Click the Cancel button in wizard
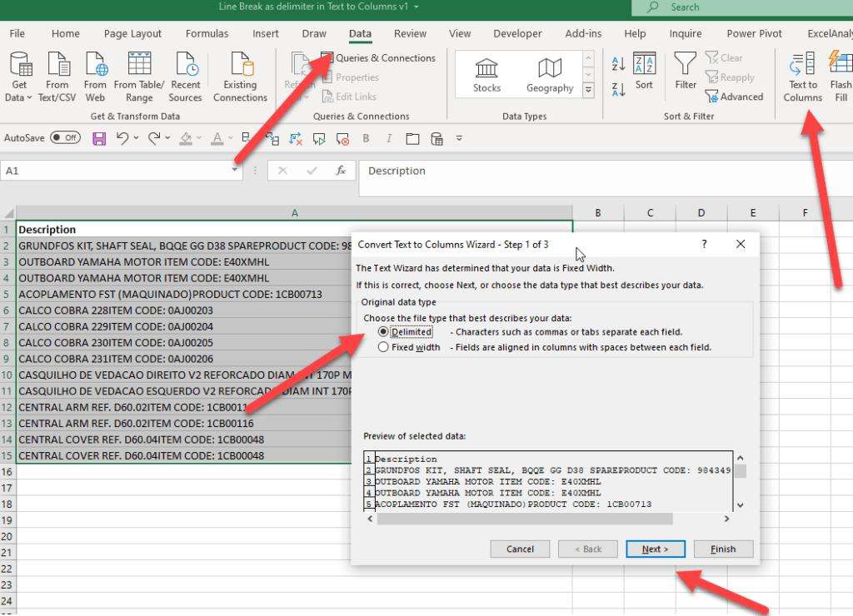The height and width of the screenshot is (616, 853). tap(520, 549)
